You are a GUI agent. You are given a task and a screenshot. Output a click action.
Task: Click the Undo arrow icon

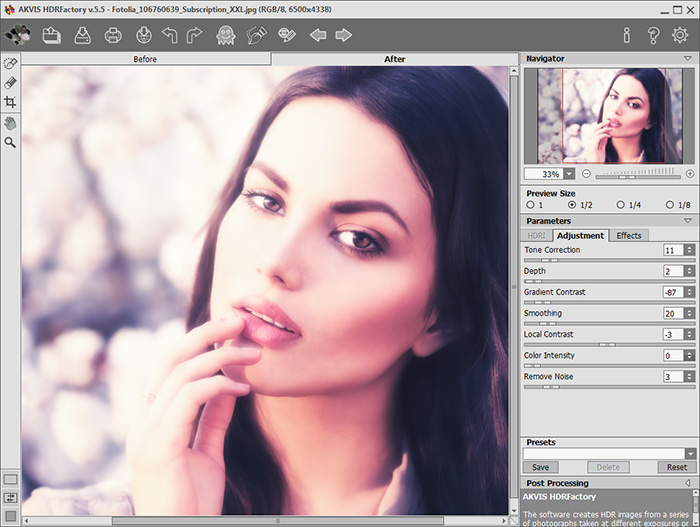coord(169,36)
